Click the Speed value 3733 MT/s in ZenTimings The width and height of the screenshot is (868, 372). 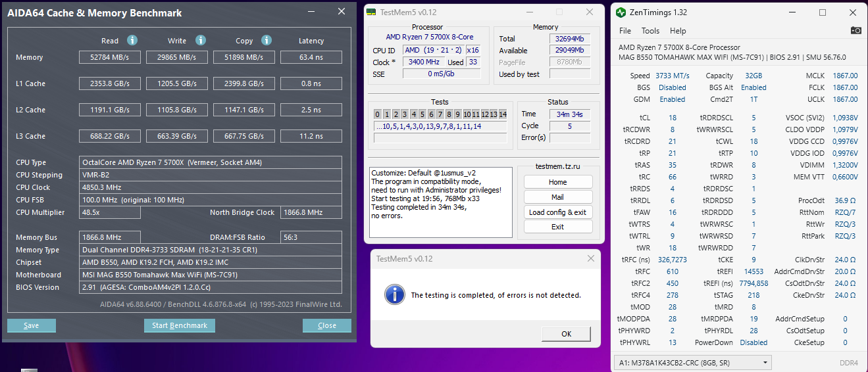tap(672, 76)
